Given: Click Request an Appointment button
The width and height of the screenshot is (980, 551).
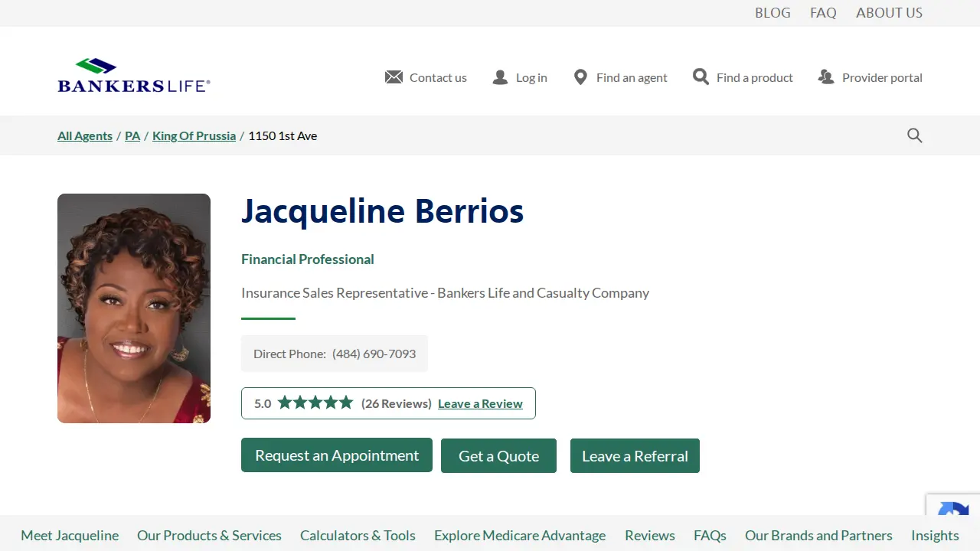Looking at the screenshot, I should click(x=337, y=455).
